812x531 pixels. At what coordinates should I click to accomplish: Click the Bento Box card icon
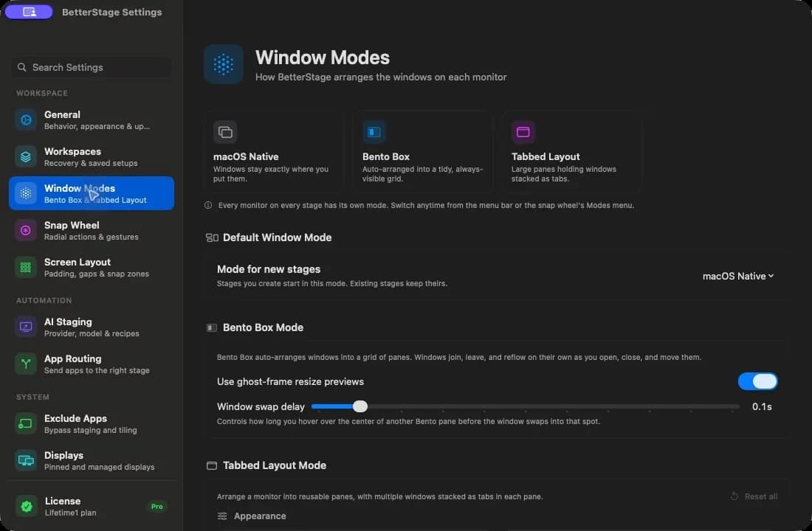pos(374,132)
